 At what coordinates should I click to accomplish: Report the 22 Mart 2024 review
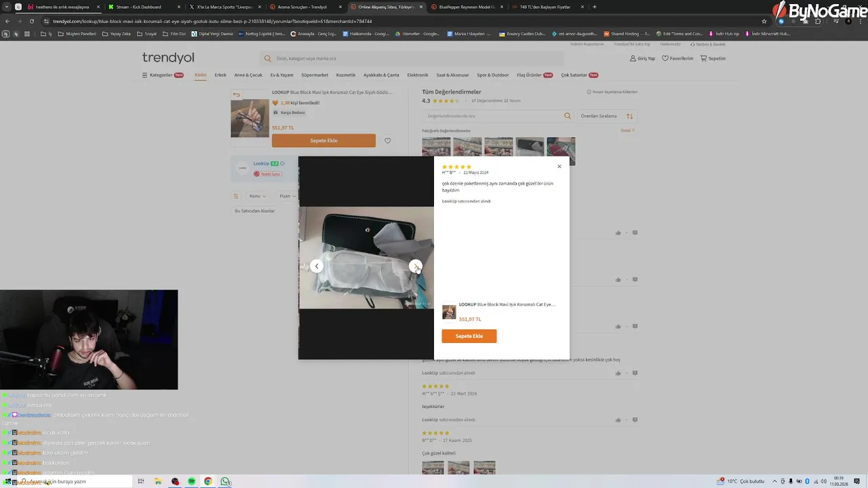[635, 420]
